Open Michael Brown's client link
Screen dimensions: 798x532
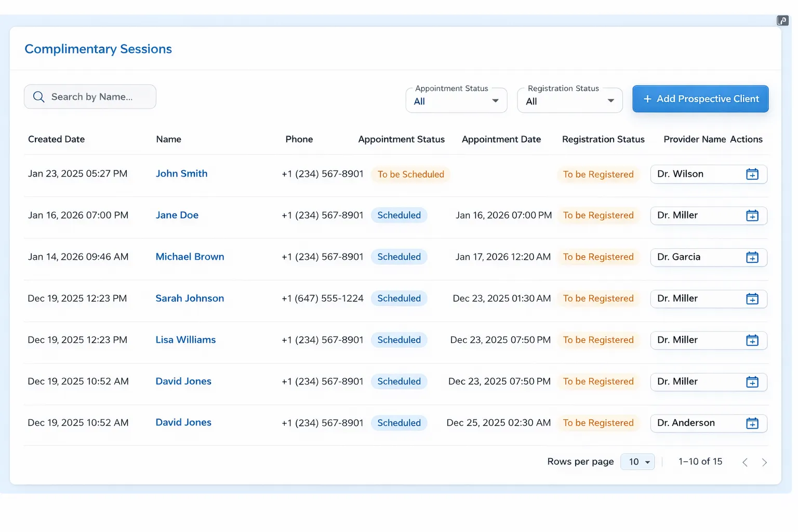click(190, 257)
